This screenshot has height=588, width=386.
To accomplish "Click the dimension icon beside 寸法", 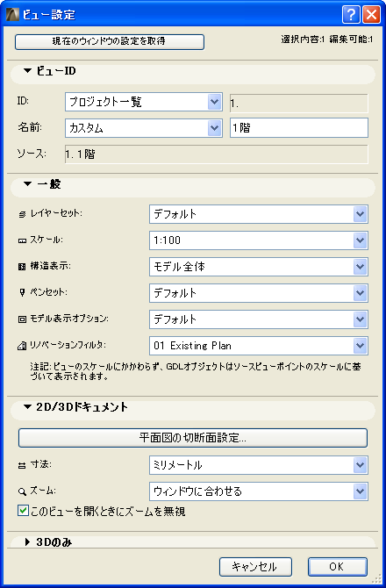I will [x=22, y=465].
